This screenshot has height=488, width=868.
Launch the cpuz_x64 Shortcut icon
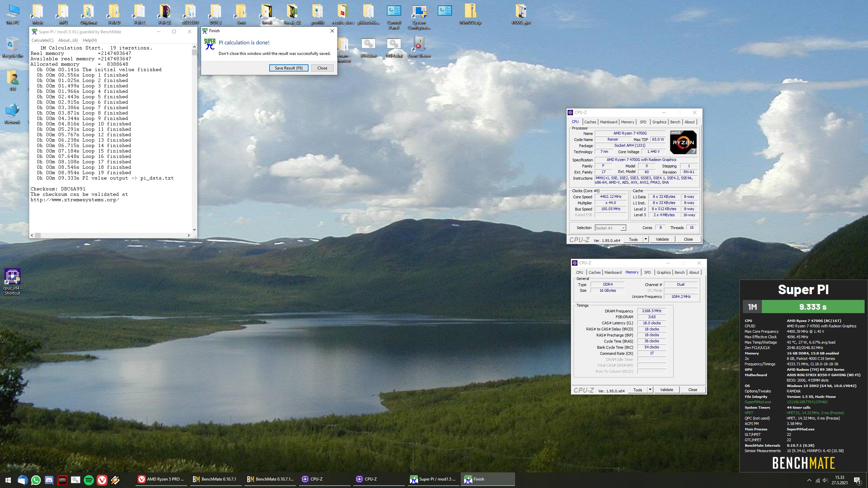(13, 282)
